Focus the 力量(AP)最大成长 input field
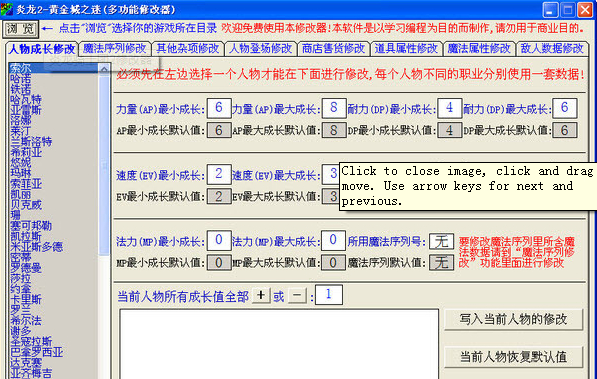Viewport: 597px width, 379px height. 334,108
